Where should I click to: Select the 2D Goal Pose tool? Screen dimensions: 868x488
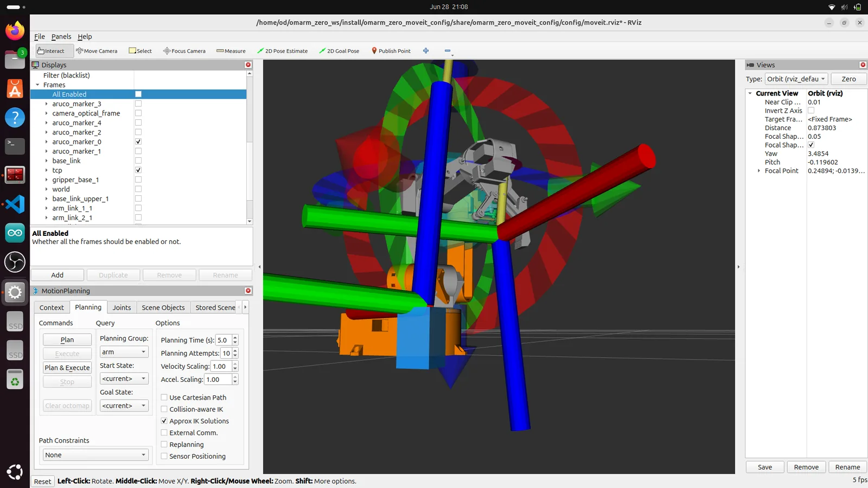339,51
